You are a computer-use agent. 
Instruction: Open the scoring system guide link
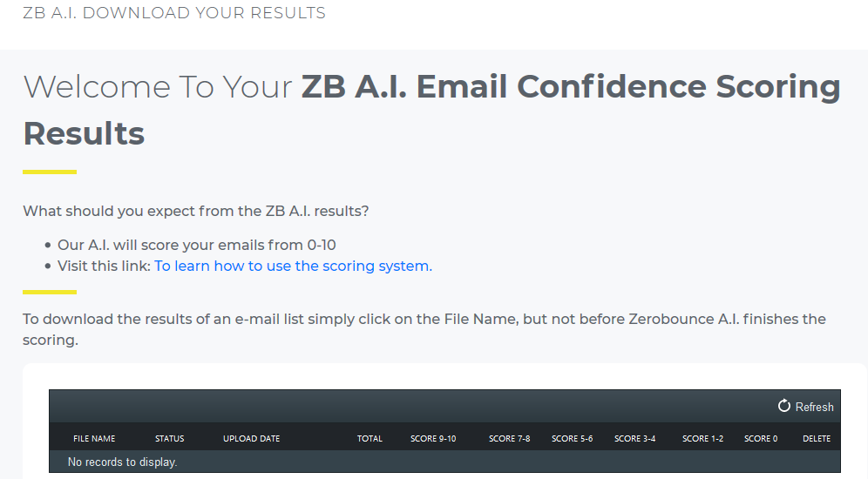293,266
